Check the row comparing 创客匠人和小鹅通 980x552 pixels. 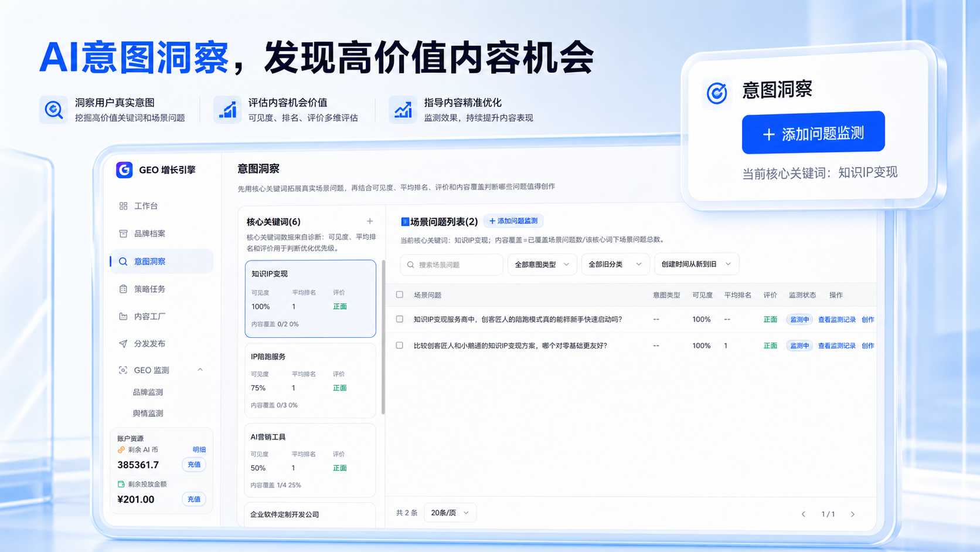click(x=400, y=346)
